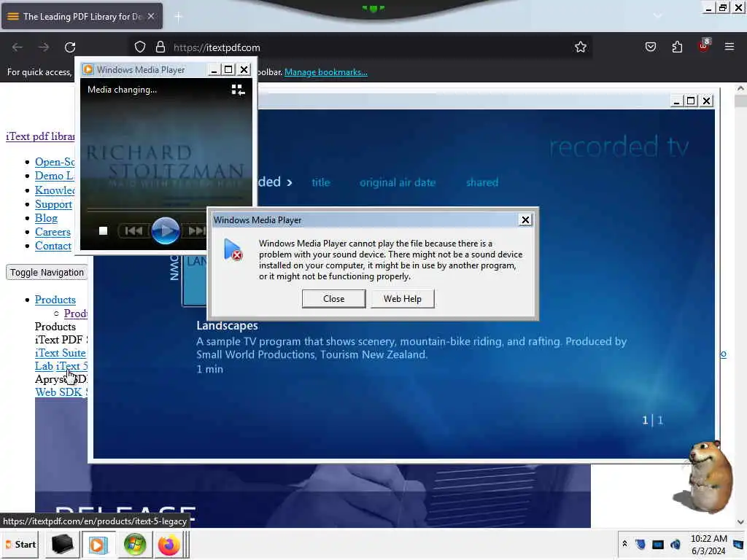
Task: Reload the current Firefox page
Action: tap(70, 47)
